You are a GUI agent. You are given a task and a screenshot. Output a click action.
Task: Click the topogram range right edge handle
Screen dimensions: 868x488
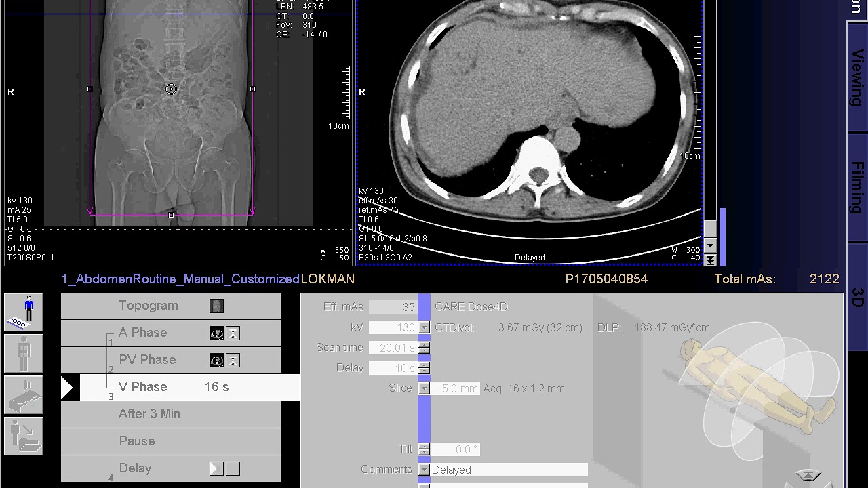pos(252,89)
